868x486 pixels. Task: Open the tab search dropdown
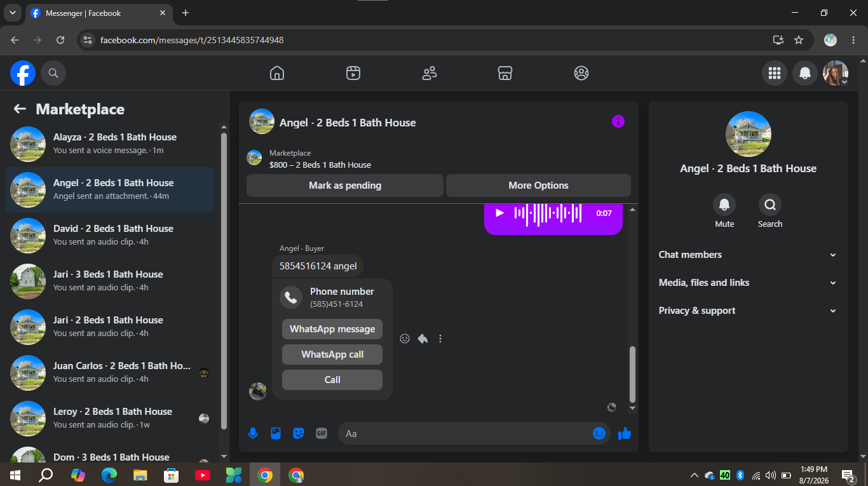pyautogui.click(x=12, y=13)
